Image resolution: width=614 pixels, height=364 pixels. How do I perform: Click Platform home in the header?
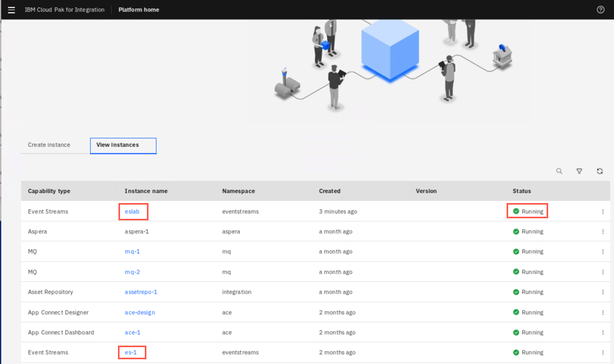[138, 10]
